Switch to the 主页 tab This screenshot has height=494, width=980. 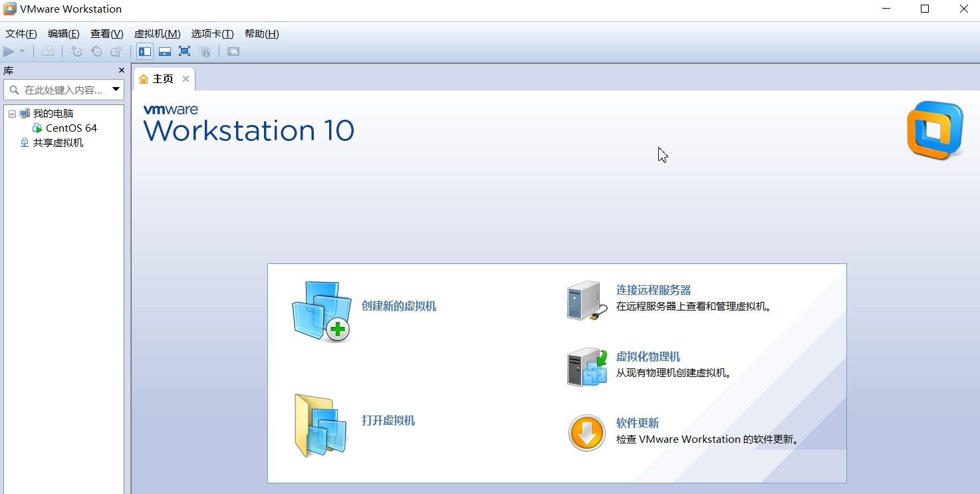164,78
